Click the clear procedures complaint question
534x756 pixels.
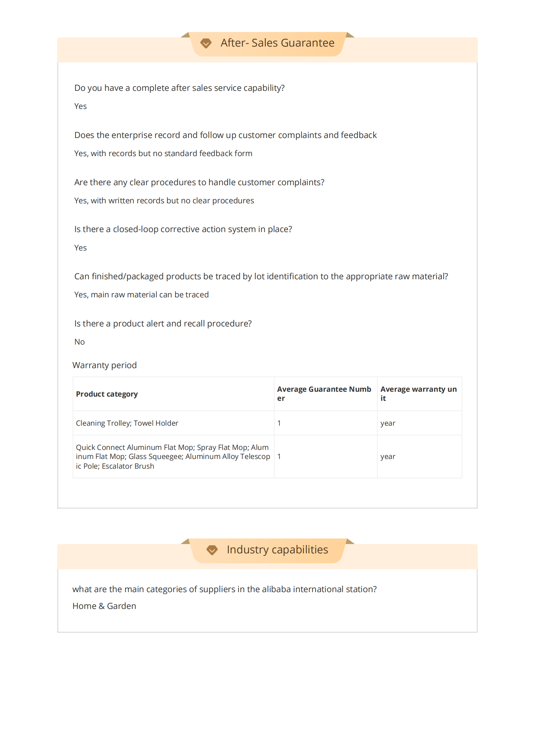tap(199, 182)
